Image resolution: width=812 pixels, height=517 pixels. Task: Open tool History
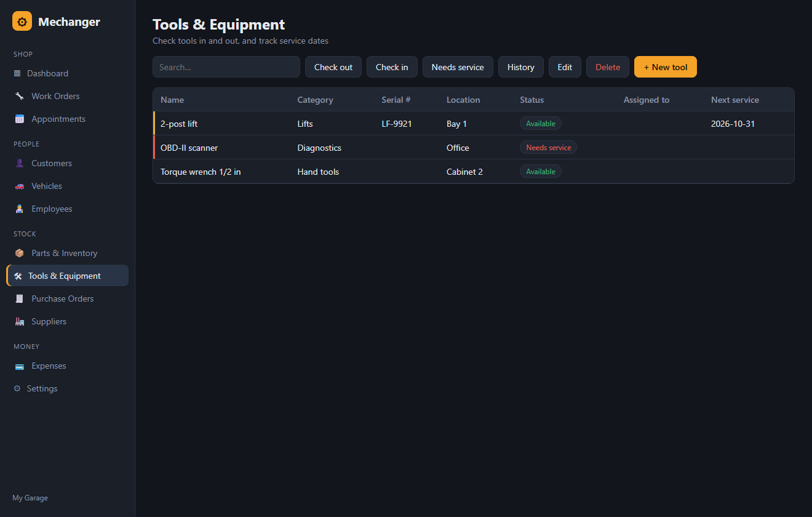point(521,67)
